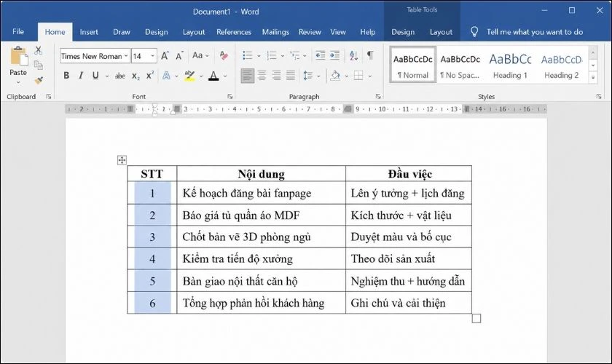Screen dimensions: 612x364
Task: Click cell Theo dõi sản xuất
Action: point(409,258)
